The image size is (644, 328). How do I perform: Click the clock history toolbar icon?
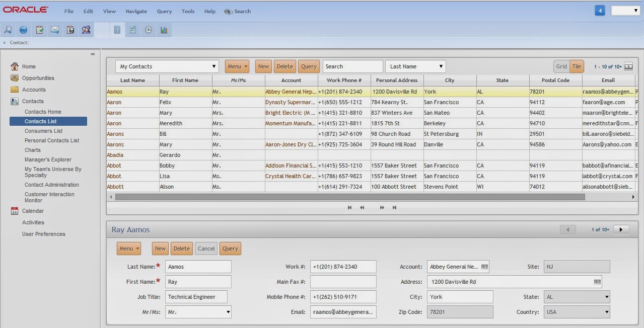point(149,30)
